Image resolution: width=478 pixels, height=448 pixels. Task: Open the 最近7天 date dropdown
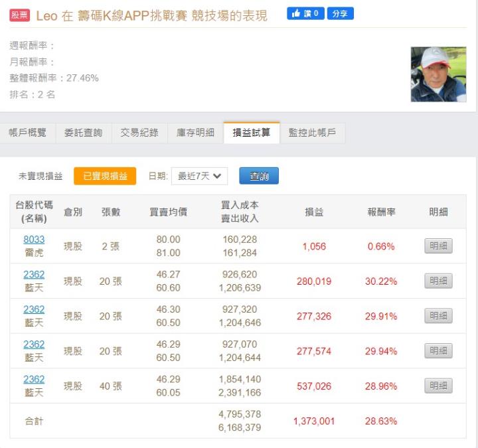[199, 176]
